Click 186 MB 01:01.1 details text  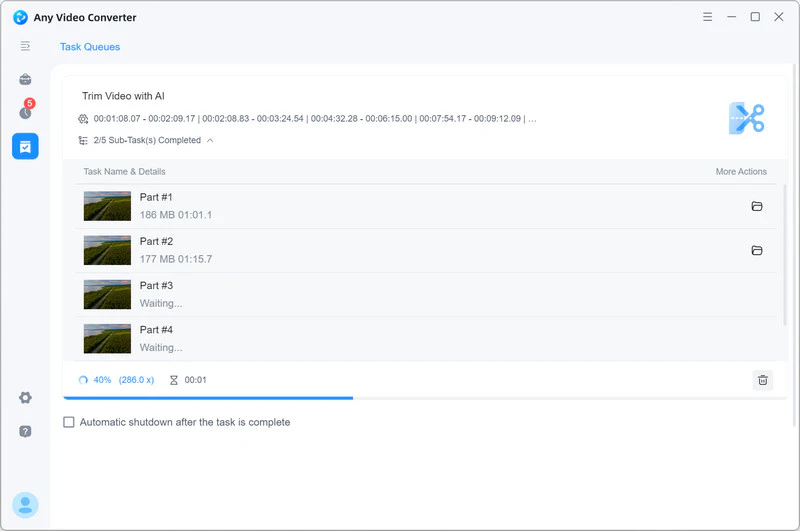pyautogui.click(x=176, y=215)
